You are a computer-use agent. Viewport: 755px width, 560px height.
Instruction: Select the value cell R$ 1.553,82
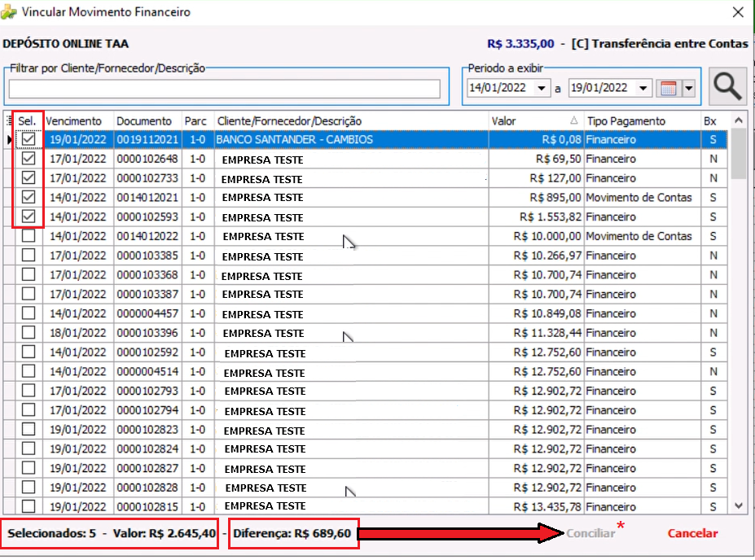click(536, 217)
